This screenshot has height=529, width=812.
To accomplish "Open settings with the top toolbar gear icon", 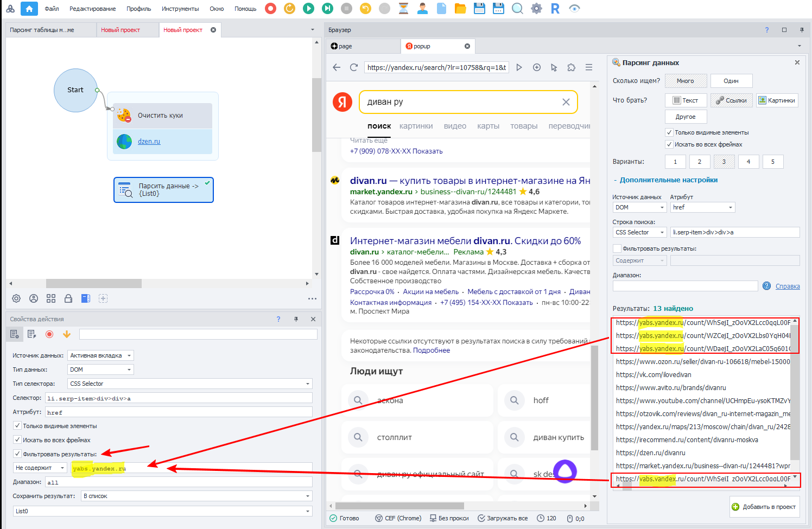I will pos(536,9).
